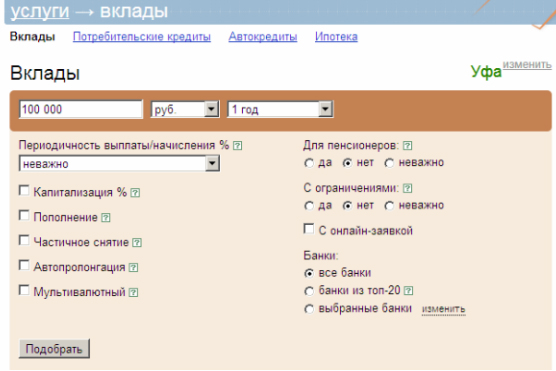Select the Вклады tab
Screen dimensions: 556x371
32,37
